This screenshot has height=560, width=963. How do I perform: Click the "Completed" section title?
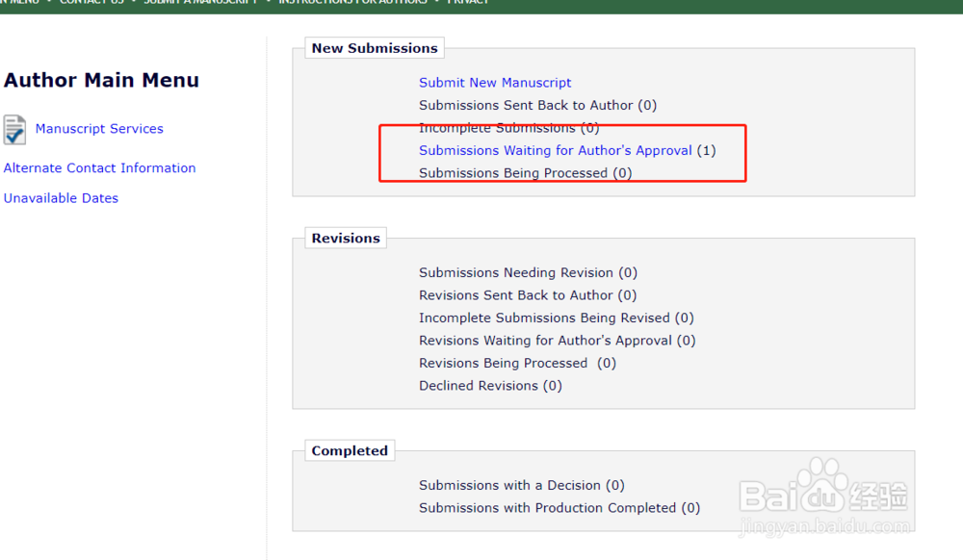(350, 451)
